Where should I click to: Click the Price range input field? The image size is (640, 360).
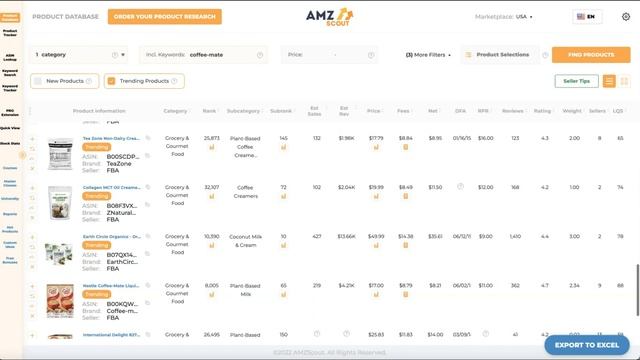tap(329, 55)
